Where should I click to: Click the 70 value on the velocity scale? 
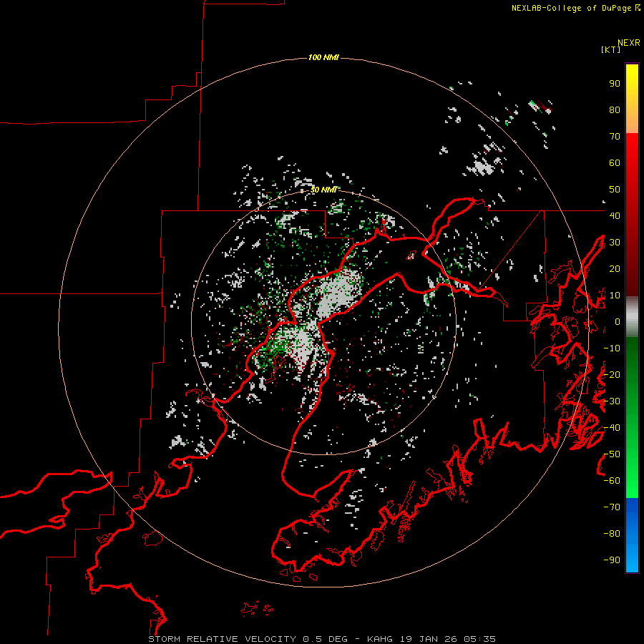click(615, 137)
